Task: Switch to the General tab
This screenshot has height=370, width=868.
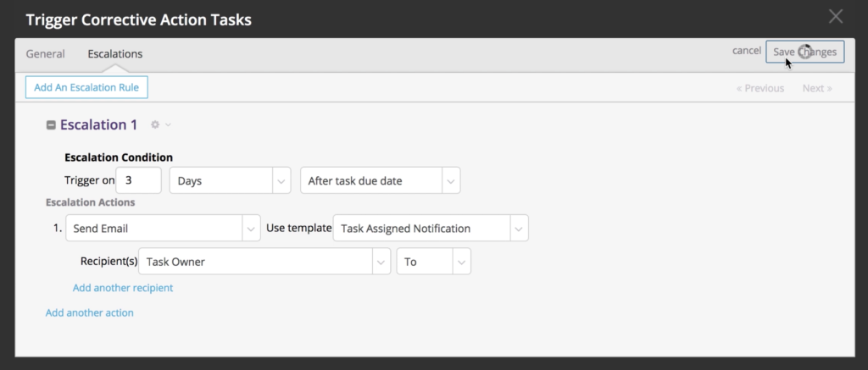Action: coord(45,53)
